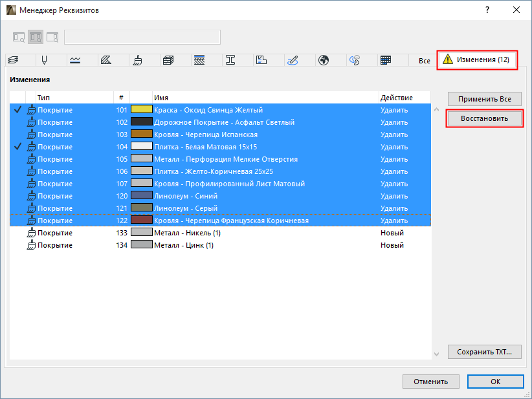Open the Profiles I-beam tab icon
This screenshot has height=399, width=532.
coord(230,60)
